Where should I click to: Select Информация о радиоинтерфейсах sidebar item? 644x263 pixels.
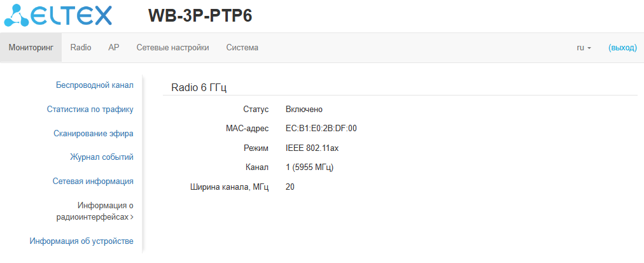[x=96, y=211]
